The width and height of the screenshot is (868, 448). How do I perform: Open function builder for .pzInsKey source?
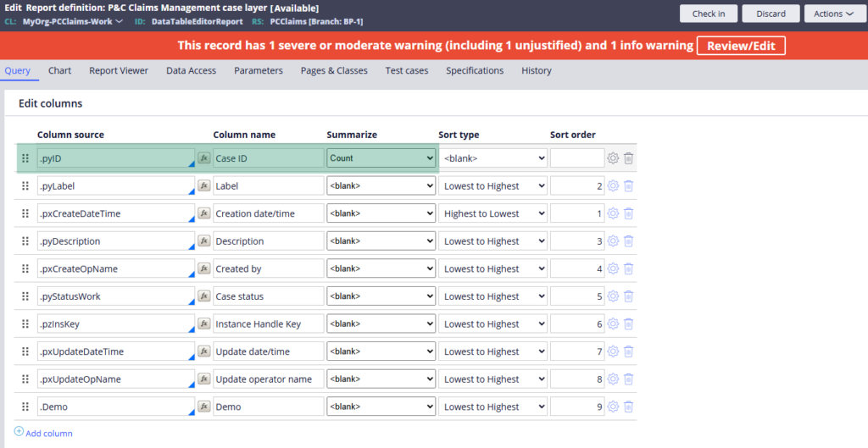[x=203, y=324]
